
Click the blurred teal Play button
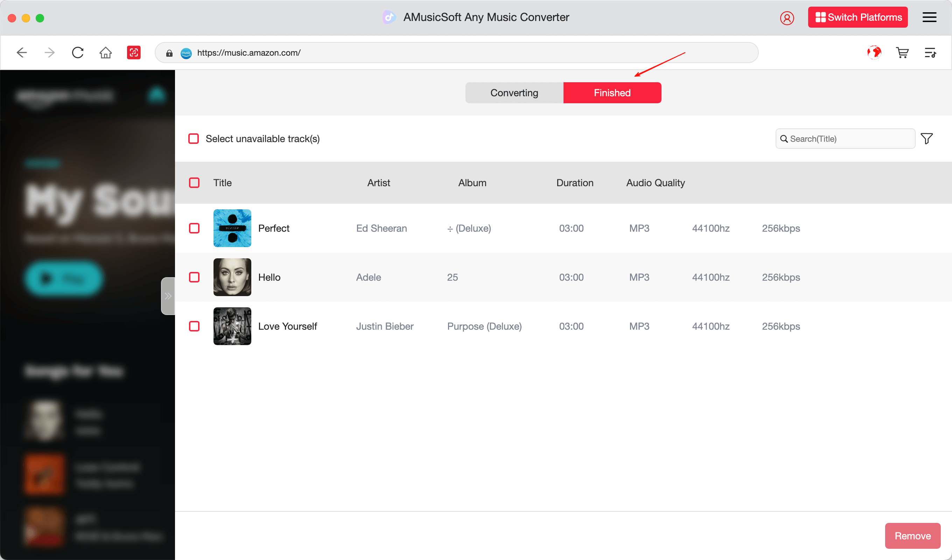point(63,279)
